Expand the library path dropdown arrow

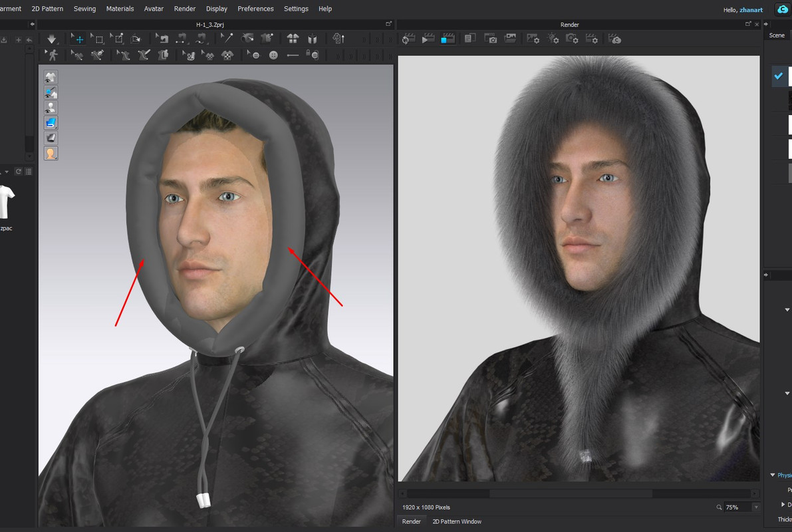7,172
